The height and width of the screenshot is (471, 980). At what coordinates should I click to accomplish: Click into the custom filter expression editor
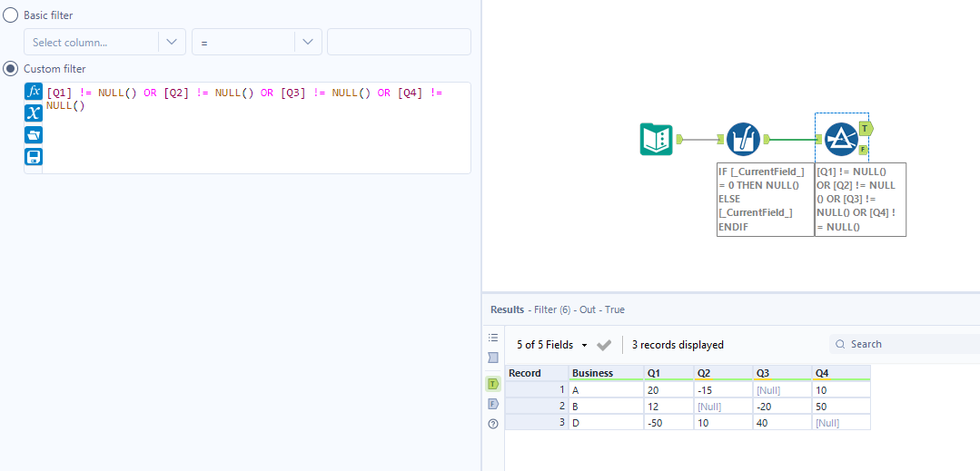pos(256,136)
